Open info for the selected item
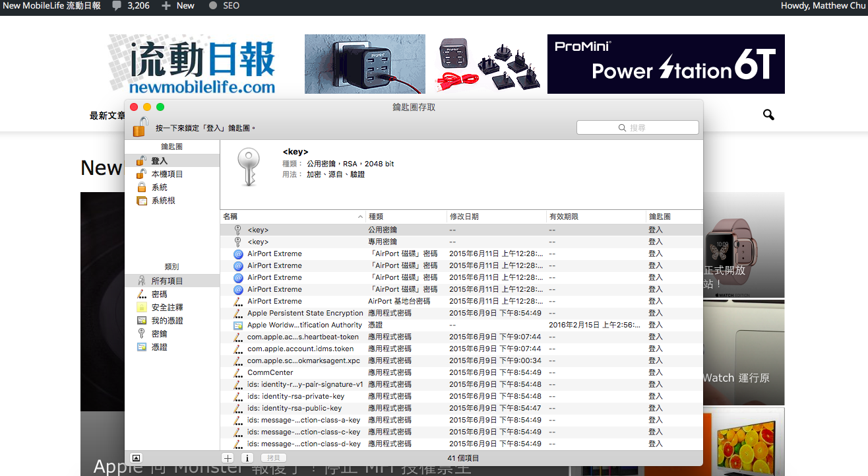The height and width of the screenshot is (476, 868). [247, 458]
